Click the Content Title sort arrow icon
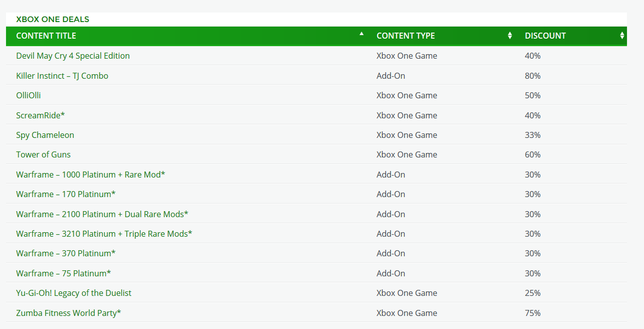This screenshot has width=644, height=329. coord(361,34)
